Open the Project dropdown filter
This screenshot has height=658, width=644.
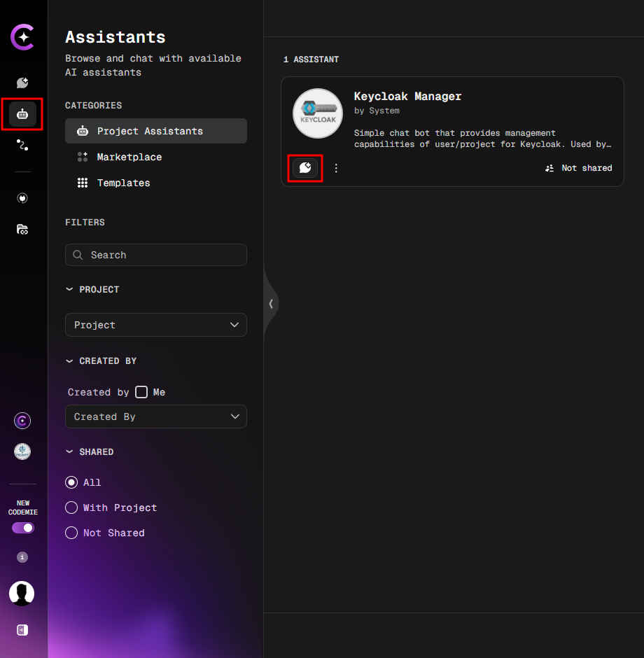point(155,325)
